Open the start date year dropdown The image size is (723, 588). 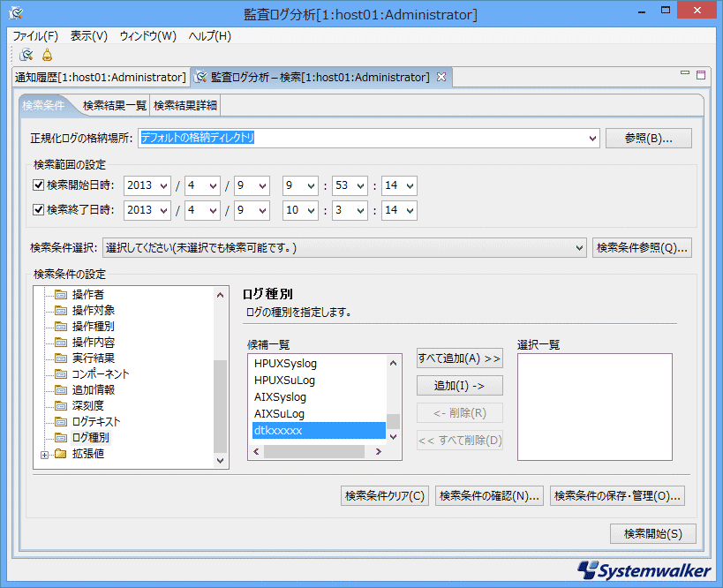tap(162, 186)
